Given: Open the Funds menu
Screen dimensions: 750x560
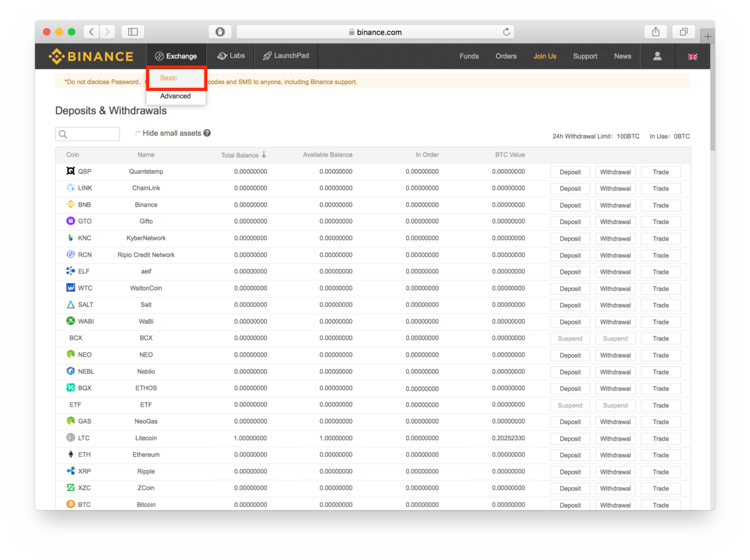Looking at the screenshot, I should (x=469, y=56).
